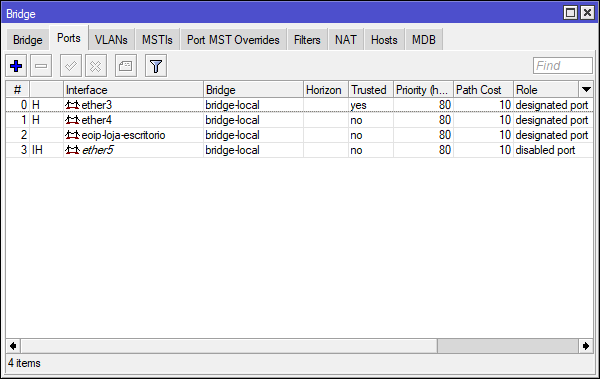
Task: Sort by the Trusted column header
Action: (x=371, y=90)
